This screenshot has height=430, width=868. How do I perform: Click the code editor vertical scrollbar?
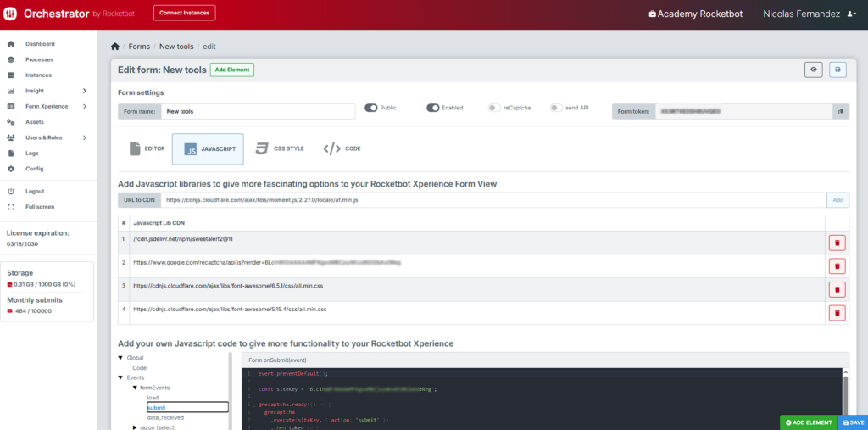coord(844,394)
